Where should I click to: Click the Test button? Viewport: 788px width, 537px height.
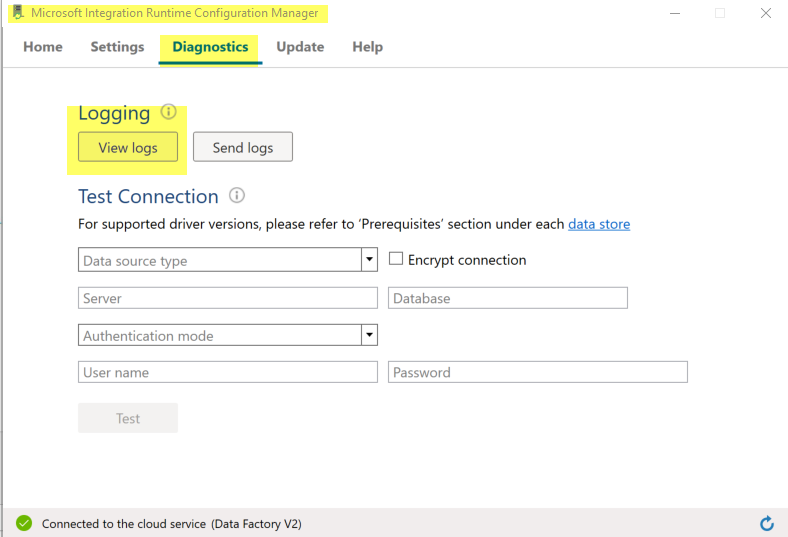click(x=128, y=418)
